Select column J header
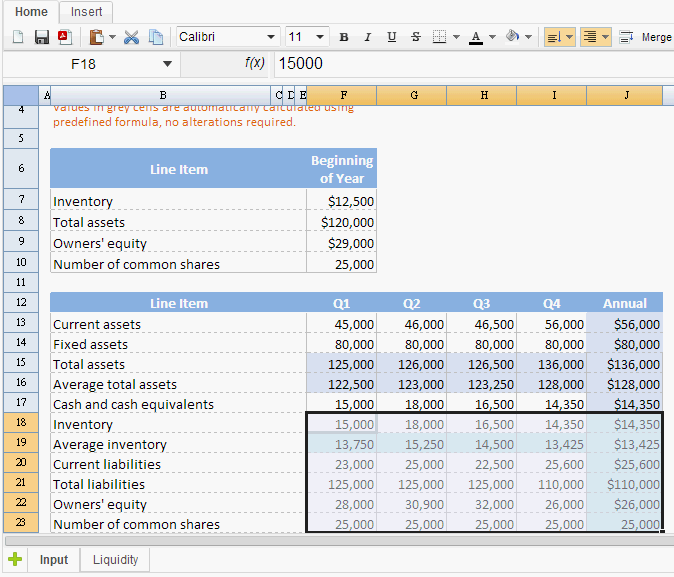674x577 pixels. pos(625,95)
